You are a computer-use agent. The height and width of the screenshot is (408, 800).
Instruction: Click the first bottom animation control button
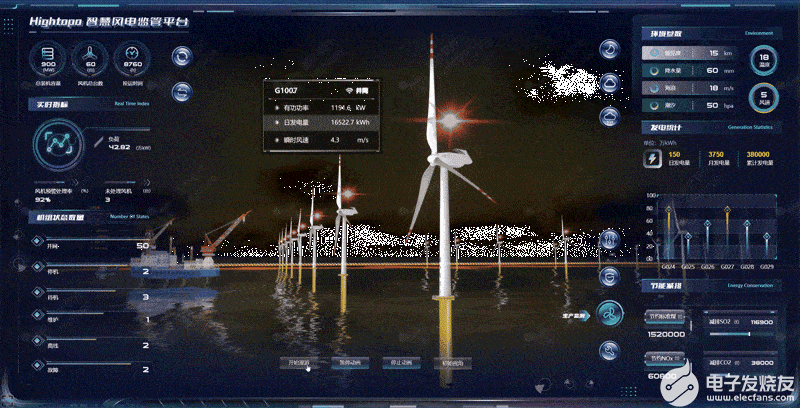298,363
